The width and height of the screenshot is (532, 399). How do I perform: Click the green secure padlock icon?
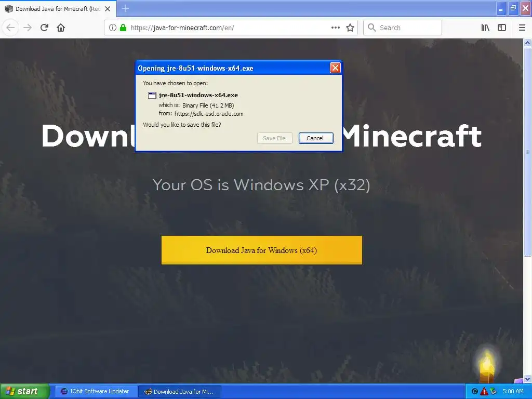click(x=123, y=28)
